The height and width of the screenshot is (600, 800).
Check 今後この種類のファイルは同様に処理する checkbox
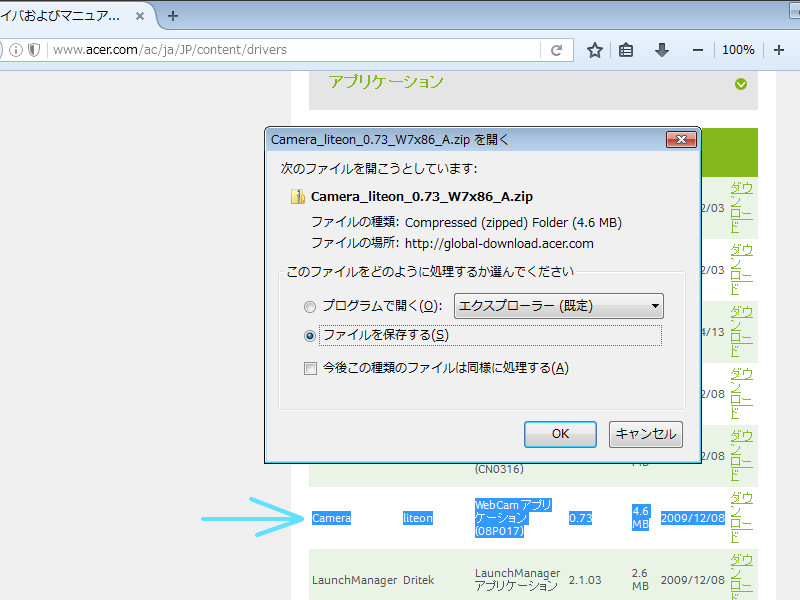tap(310, 368)
